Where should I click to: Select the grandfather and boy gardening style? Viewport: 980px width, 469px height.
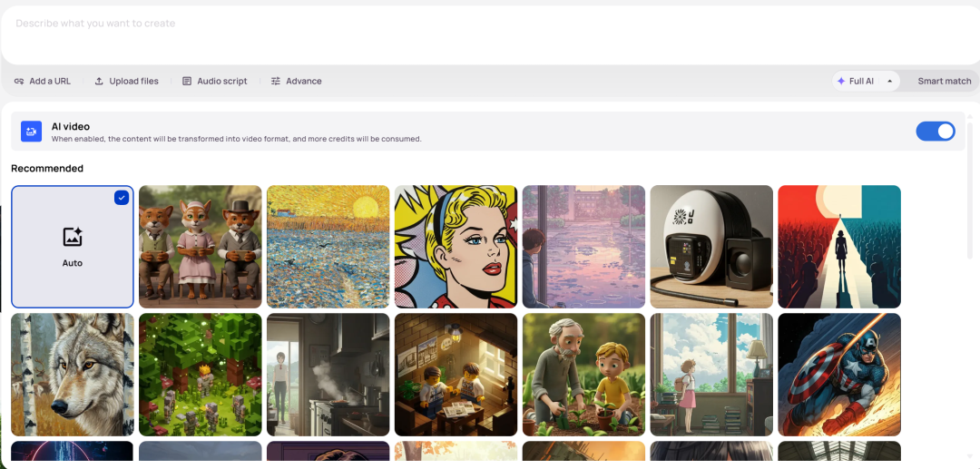point(583,375)
